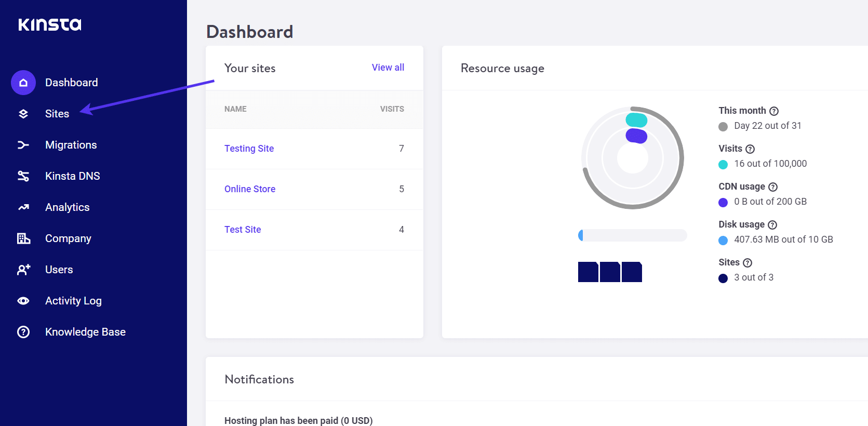This screenshot has width=868, height=426.
Task: Open Knowledge Base menu item
Action: (86, 332)
